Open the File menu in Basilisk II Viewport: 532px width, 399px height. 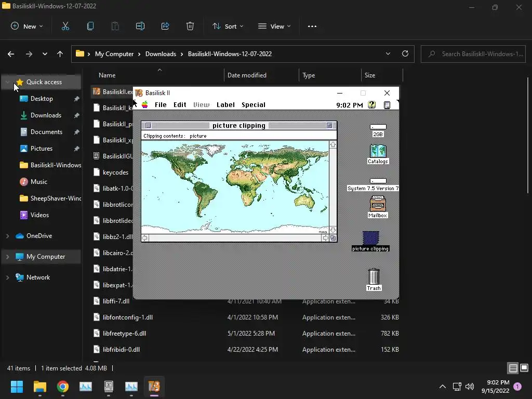pos(161,105)
